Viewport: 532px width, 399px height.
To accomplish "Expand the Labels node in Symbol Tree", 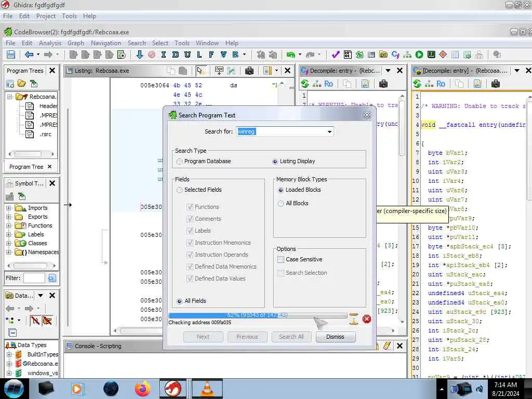I will [9, 234].
